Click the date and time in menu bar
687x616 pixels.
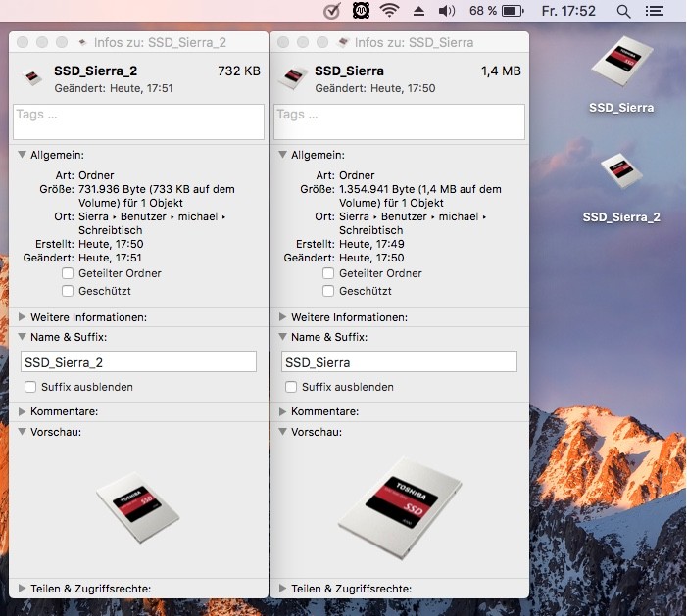click(x=568, y=11)
